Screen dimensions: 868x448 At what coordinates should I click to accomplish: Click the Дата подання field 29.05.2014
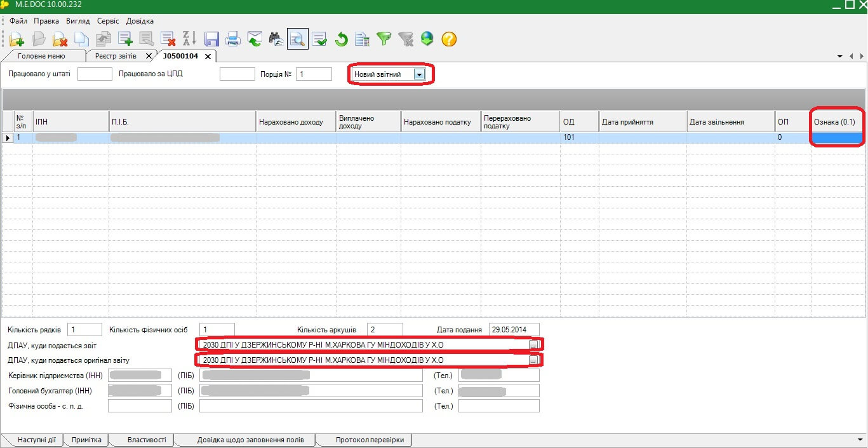click(x=514, y=330)
